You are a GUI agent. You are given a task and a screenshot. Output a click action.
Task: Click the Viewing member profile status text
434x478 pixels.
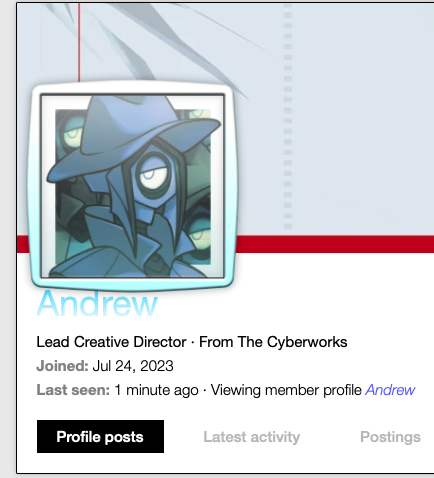point(286,390)
